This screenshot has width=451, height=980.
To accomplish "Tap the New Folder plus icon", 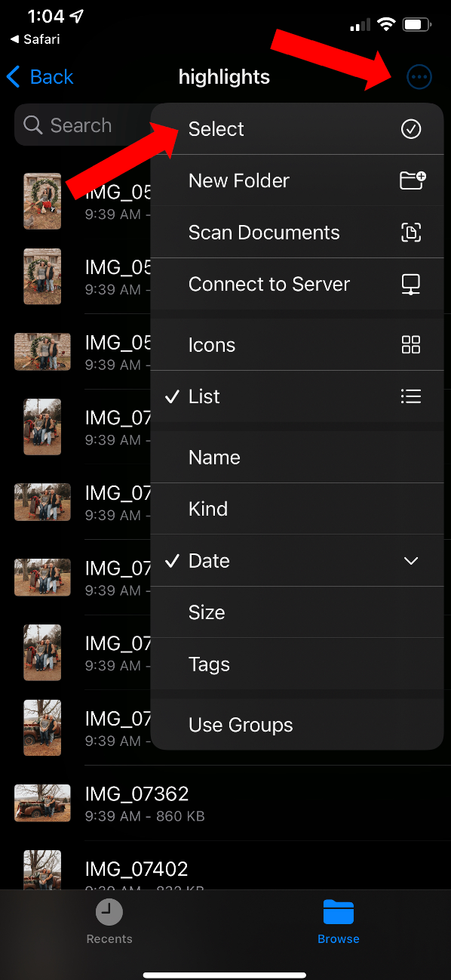I will pos(412,180).
